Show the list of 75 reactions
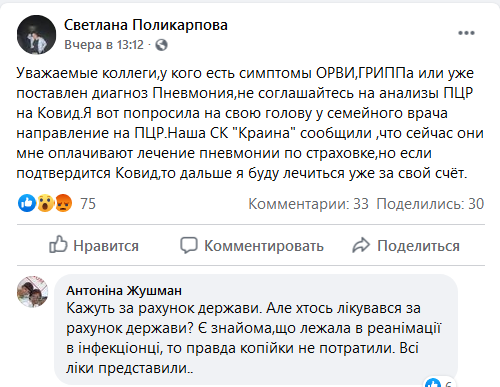The image size is (500, 387). tap(88, 204)
